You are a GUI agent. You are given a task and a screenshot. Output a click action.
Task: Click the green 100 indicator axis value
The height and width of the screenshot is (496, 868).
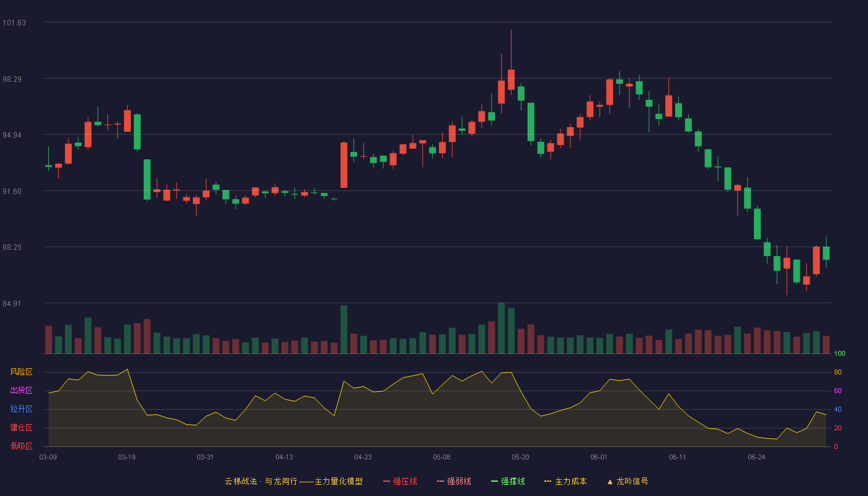(839, 354)
